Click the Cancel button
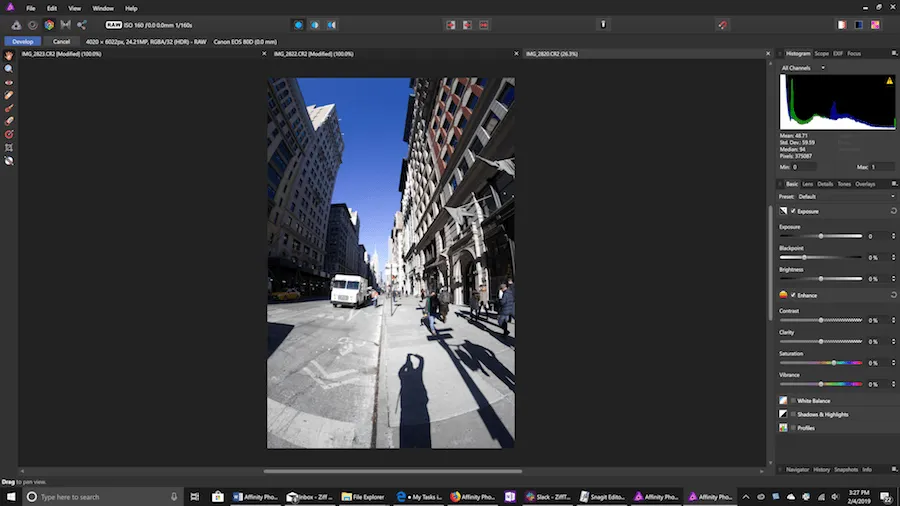This screenshot has width=900, height=506. (61, 41)
